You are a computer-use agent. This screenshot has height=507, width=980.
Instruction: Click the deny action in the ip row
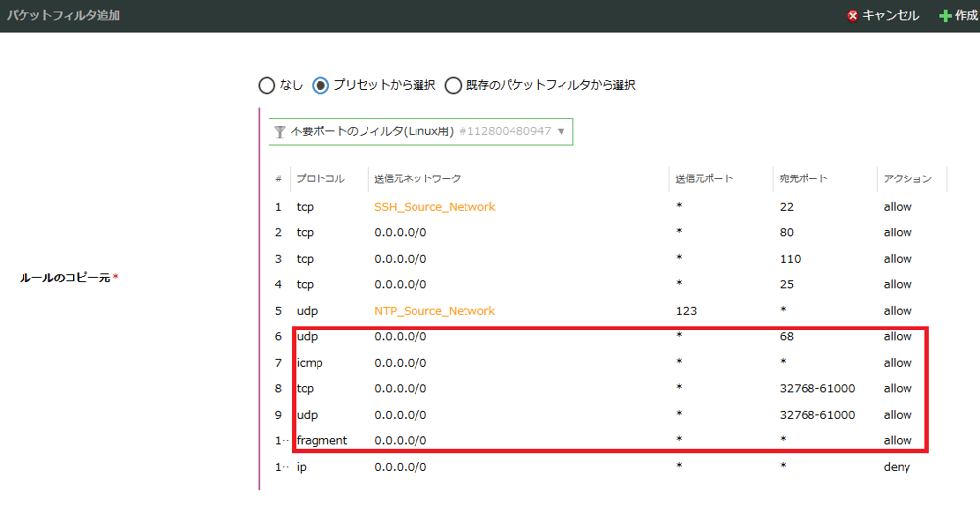tap(897, 467)
